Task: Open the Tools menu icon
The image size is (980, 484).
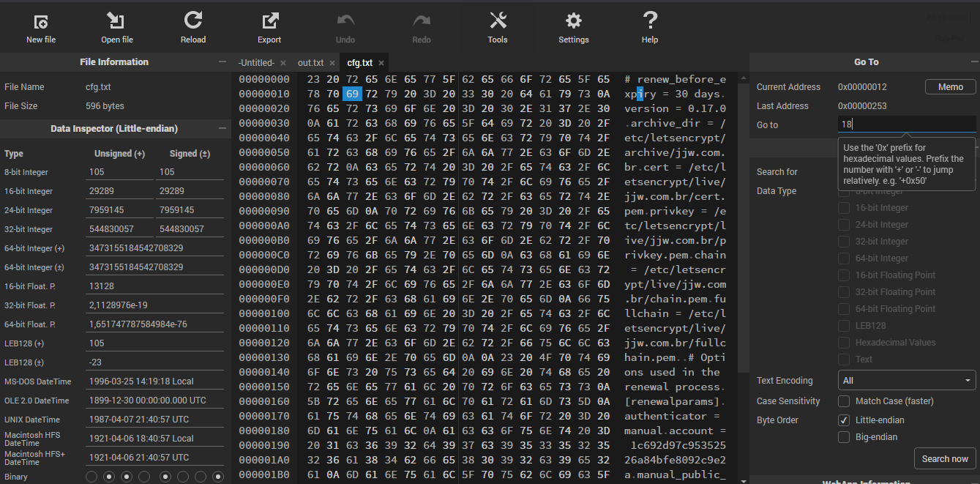Action: click(498, 21)
